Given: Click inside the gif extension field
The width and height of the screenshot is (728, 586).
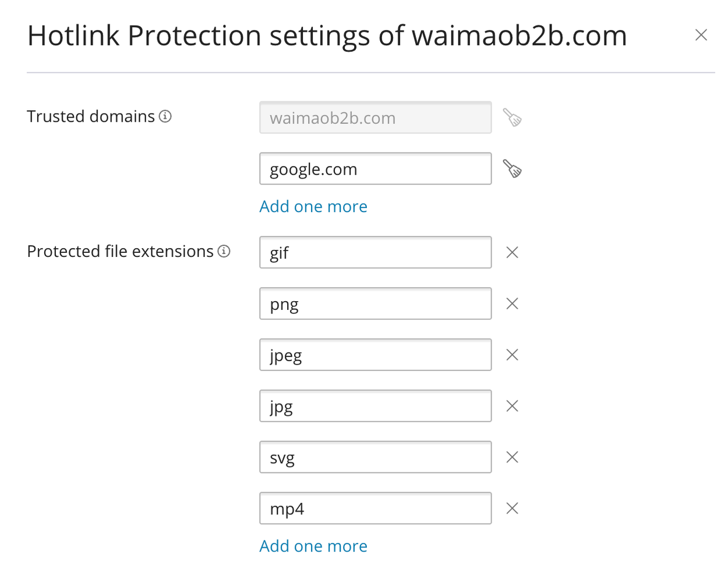Looking at the screenshot, I should point(375,252).
